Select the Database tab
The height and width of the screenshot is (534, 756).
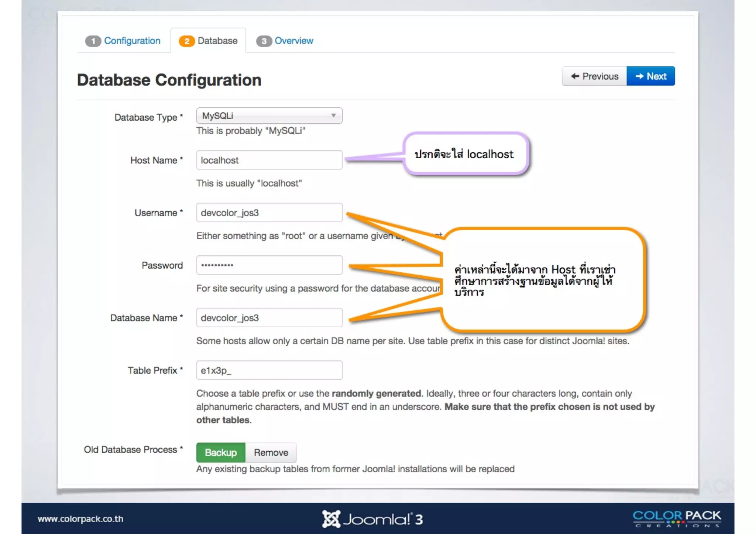tap(217, 41)
